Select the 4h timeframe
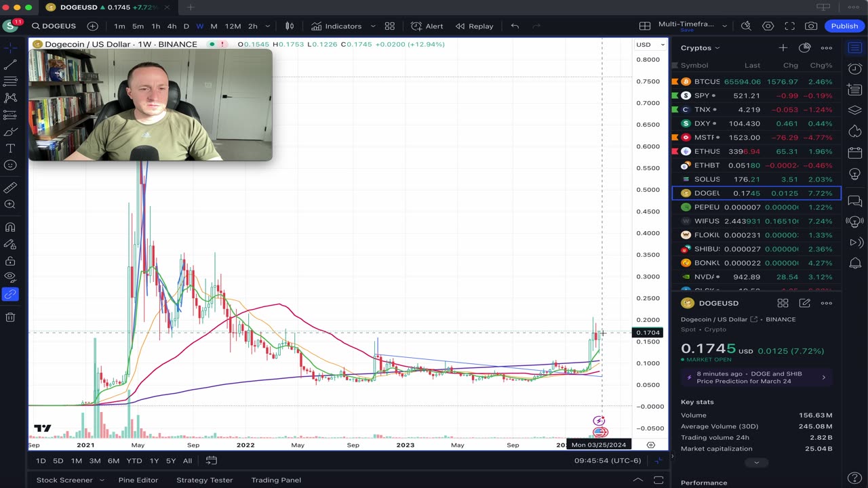Viewport: 868px width, 488px height. click(x=172, y=26)
